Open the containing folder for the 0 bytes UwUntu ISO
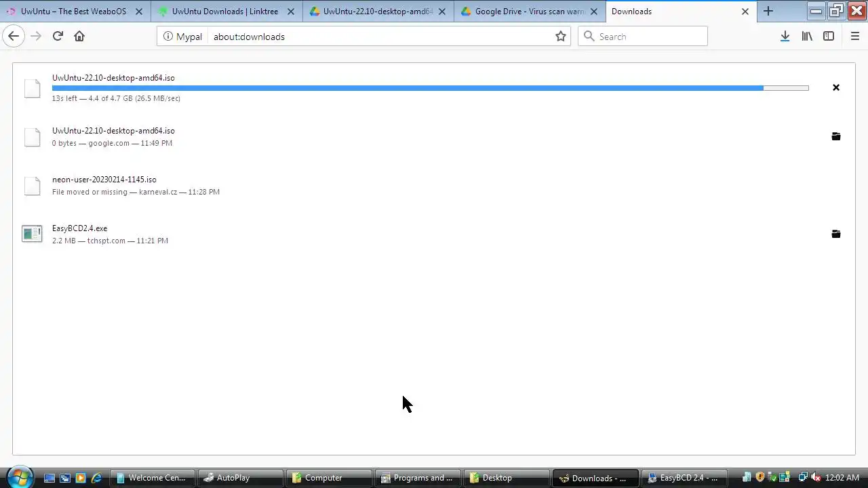868x488 pixels. (x=836, y=136)
